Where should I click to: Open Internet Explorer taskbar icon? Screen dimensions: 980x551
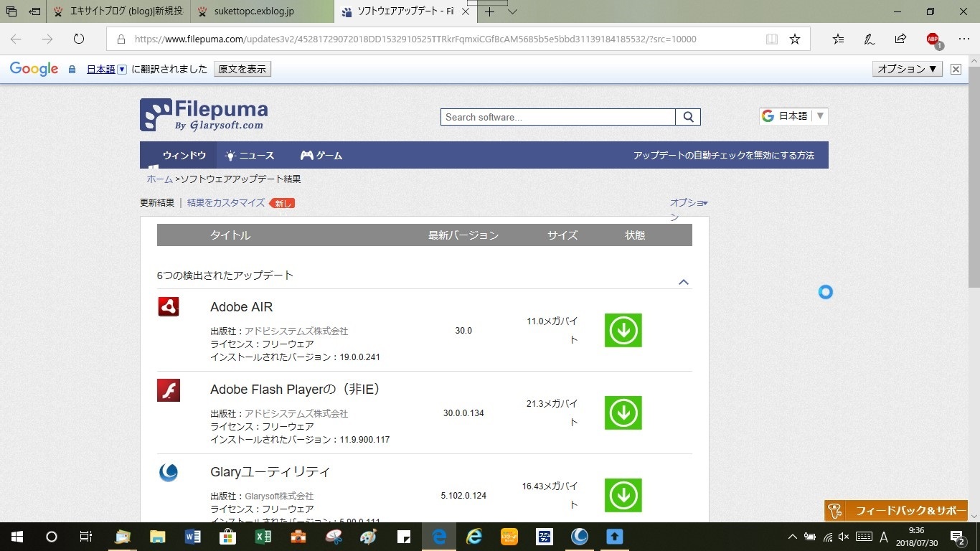point(474,536)
